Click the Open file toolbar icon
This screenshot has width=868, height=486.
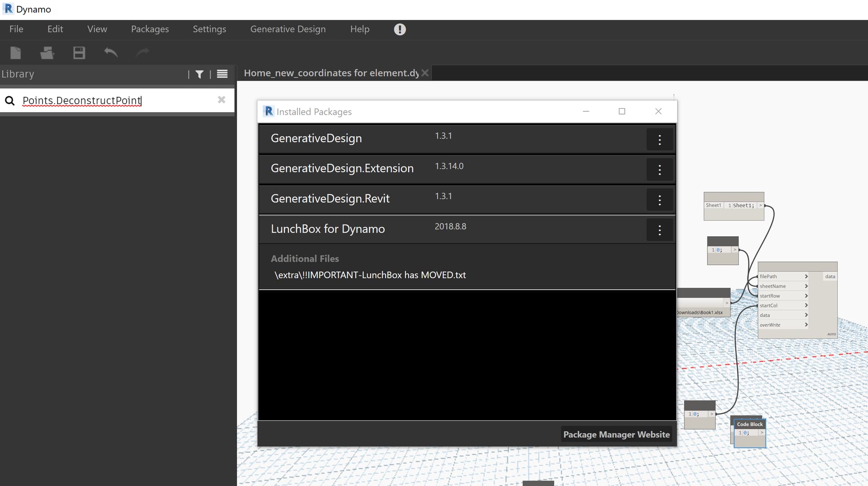tap(47, 53)
